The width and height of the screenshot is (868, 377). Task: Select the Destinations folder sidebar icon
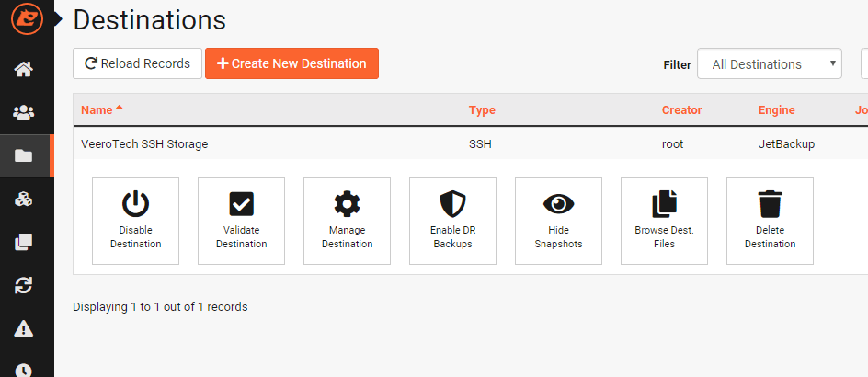(24, 156)
